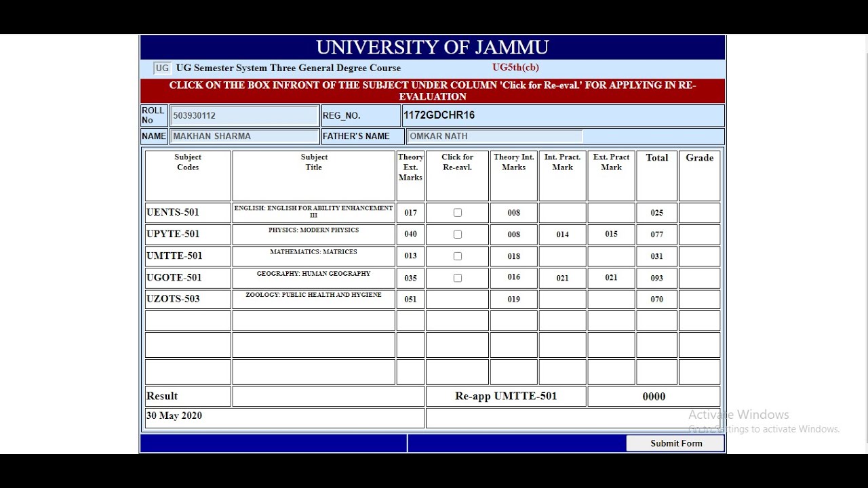Click theory external marks 040
The image size is (868, 488).
pyautogui.click(x=410, y=235)
